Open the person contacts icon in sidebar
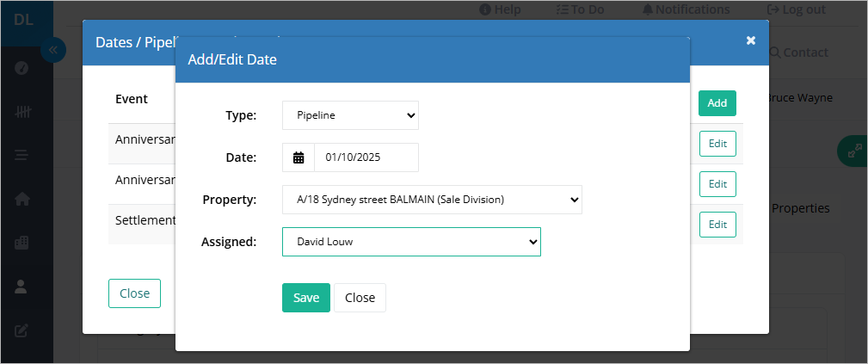The height and width of the screenshot is (364, 868). point(21,287)
